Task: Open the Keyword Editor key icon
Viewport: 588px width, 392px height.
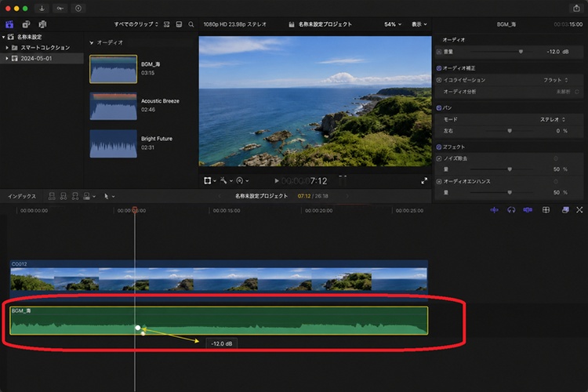Action: tap(60, 9)
